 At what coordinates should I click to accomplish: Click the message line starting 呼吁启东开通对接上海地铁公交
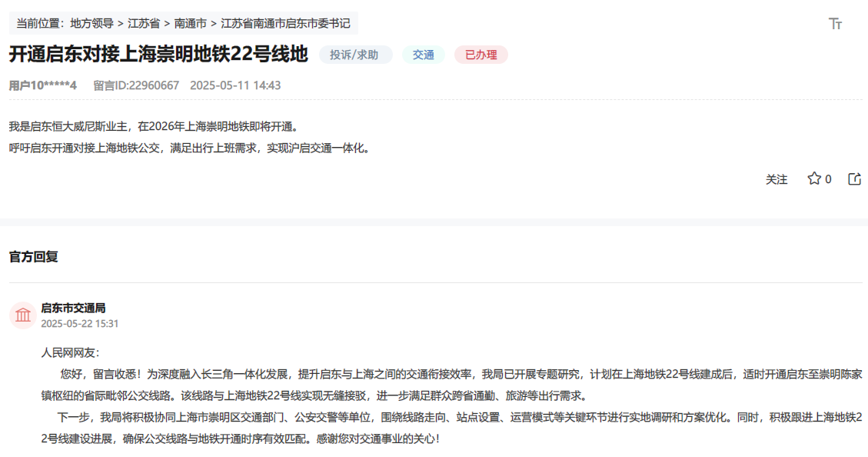[191, 148]
